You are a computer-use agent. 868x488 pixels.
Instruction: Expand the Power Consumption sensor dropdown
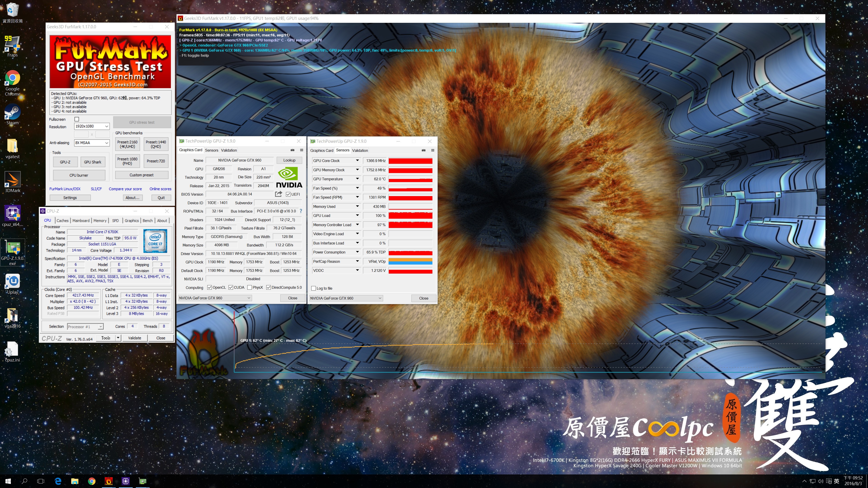pos(357,252)
